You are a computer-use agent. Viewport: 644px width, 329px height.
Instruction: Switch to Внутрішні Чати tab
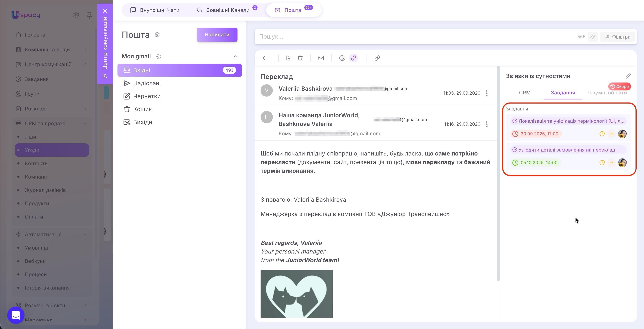click(x=155, y=10)
